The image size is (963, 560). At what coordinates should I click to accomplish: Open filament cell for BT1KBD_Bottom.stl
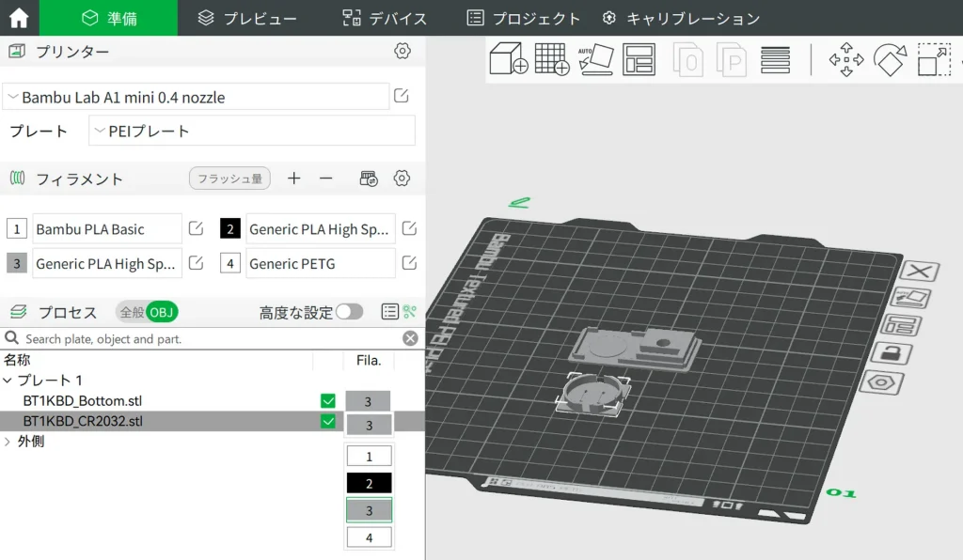coord(369,402)
